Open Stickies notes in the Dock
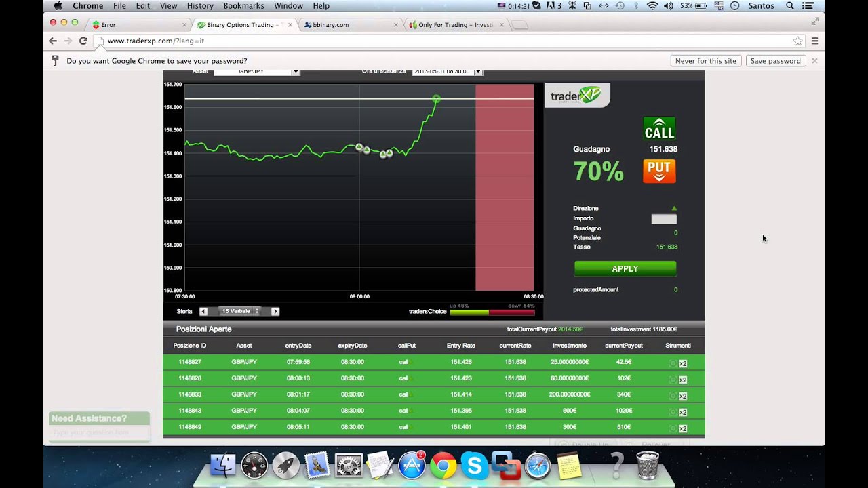Image resolution: width=868 pixels, height=488 pixels. 570,466
